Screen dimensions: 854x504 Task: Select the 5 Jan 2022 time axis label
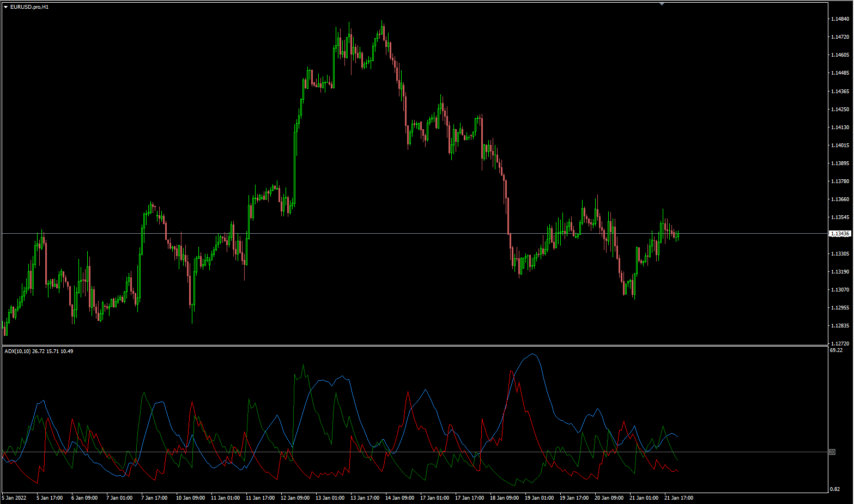coord(14,497)
